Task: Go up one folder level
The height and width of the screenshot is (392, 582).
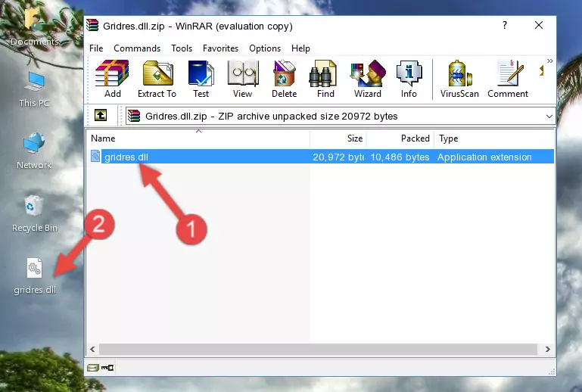Action: tap(101, 116)
